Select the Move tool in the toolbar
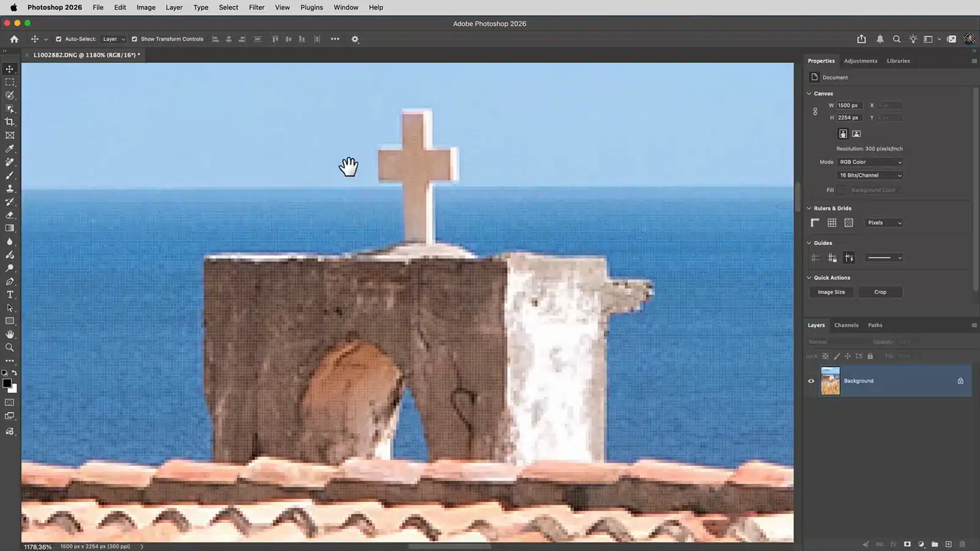Image resolution: width=980 pixels, height=551 pixels. pos(10,69)
